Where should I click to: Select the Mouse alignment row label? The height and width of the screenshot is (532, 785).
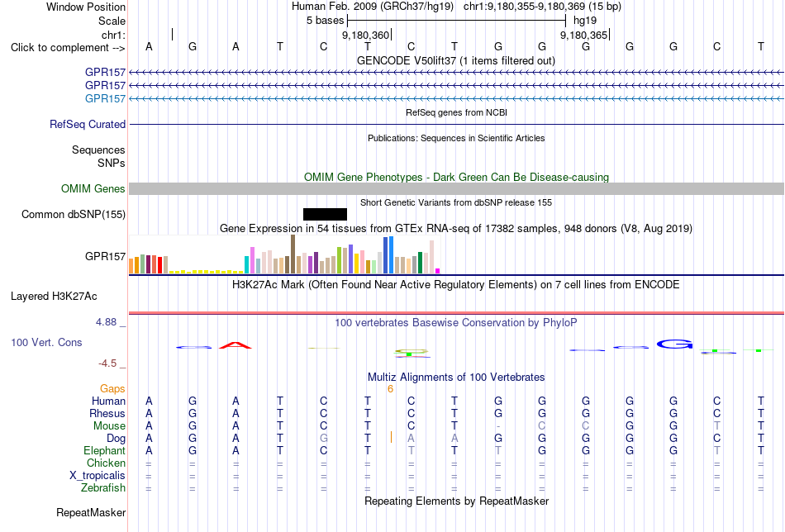click(x=109, y=426)
